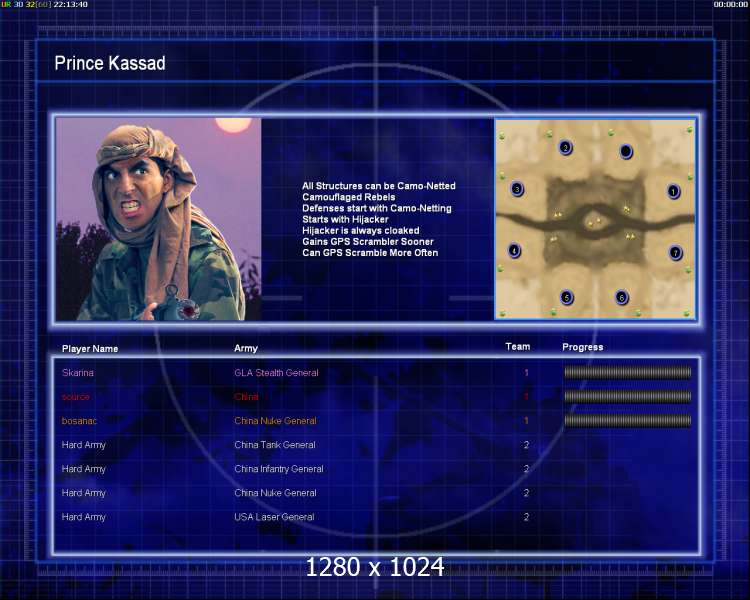
Task: Click 'Hijacker is always cloaked' line
Action: (x=361, y=231)
